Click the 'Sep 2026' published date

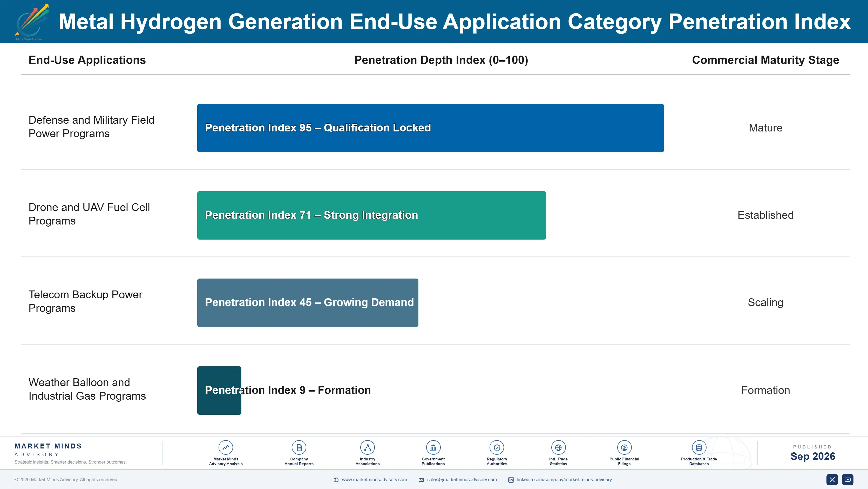tap(813, 456)
